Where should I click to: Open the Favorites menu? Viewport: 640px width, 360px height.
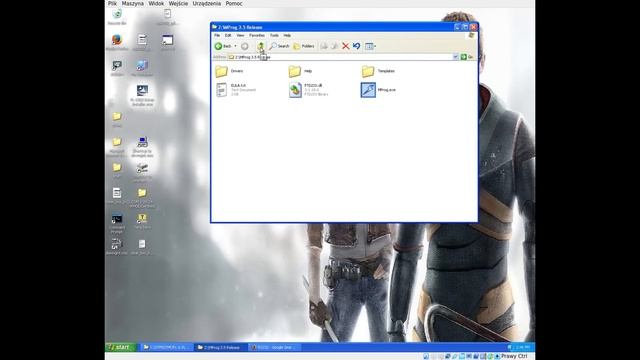(x=257, y=36)
